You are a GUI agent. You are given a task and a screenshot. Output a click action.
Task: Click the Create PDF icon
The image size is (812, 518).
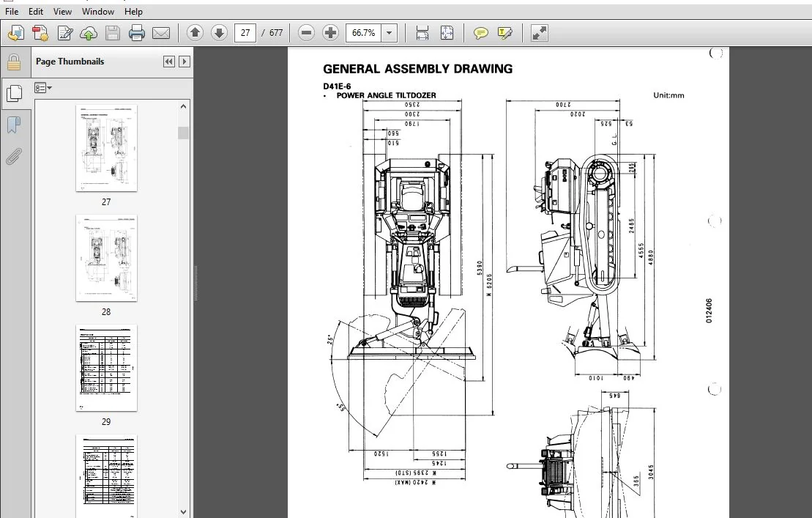tap(40, 33)
